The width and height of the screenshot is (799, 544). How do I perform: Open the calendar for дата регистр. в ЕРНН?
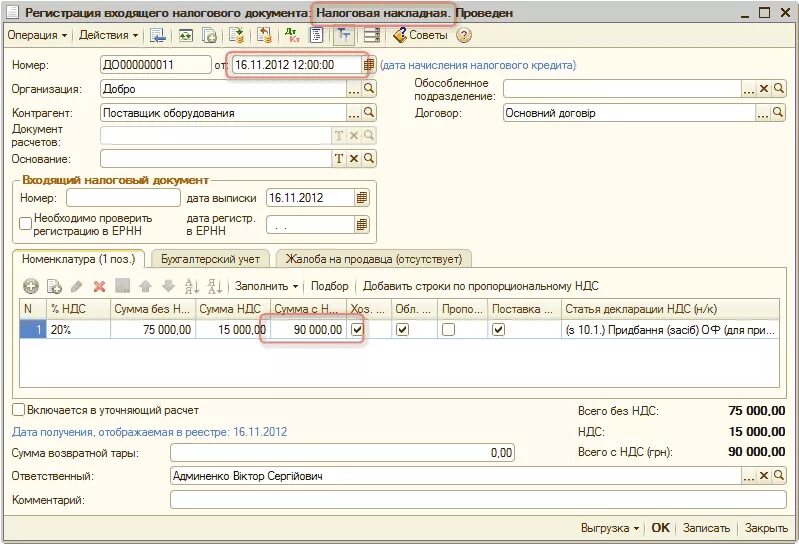click(361, 225)
